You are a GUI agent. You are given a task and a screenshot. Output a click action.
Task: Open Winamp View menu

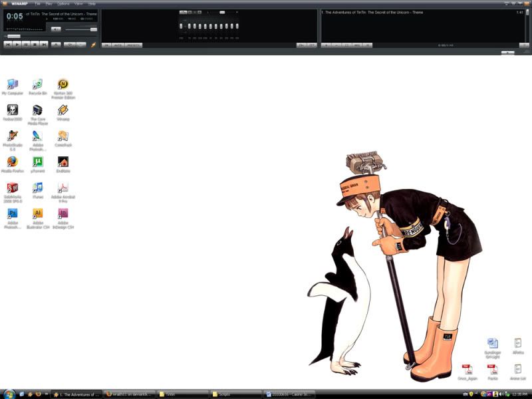78,4
